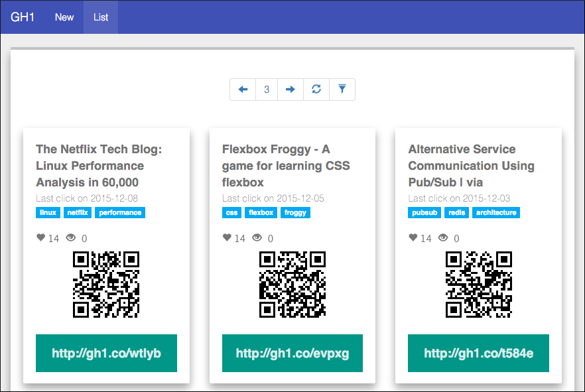Open the New tab in navbar
The height and width of the screenshot is (392, 585).
(64, 17)
